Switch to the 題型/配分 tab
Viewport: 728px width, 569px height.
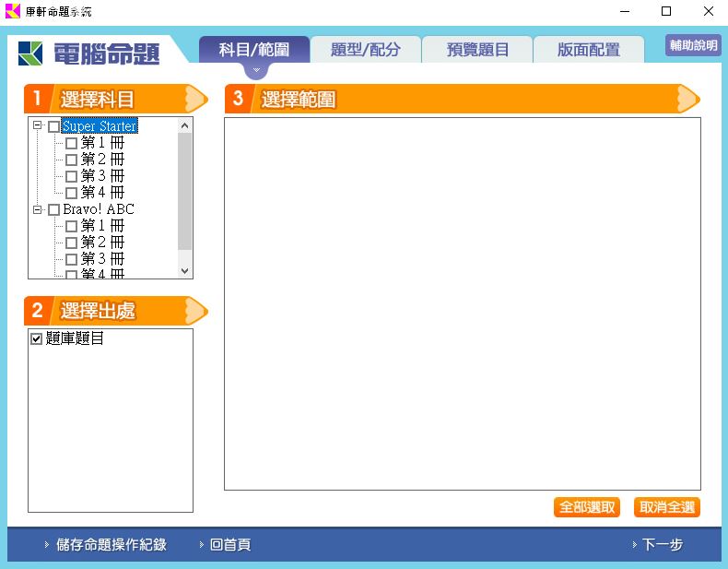point(365,50)
